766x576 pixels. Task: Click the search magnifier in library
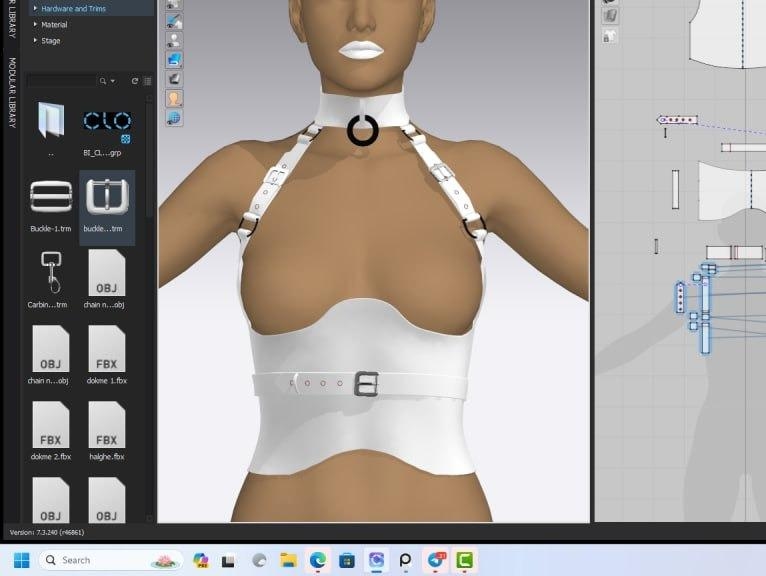(102, 81)
